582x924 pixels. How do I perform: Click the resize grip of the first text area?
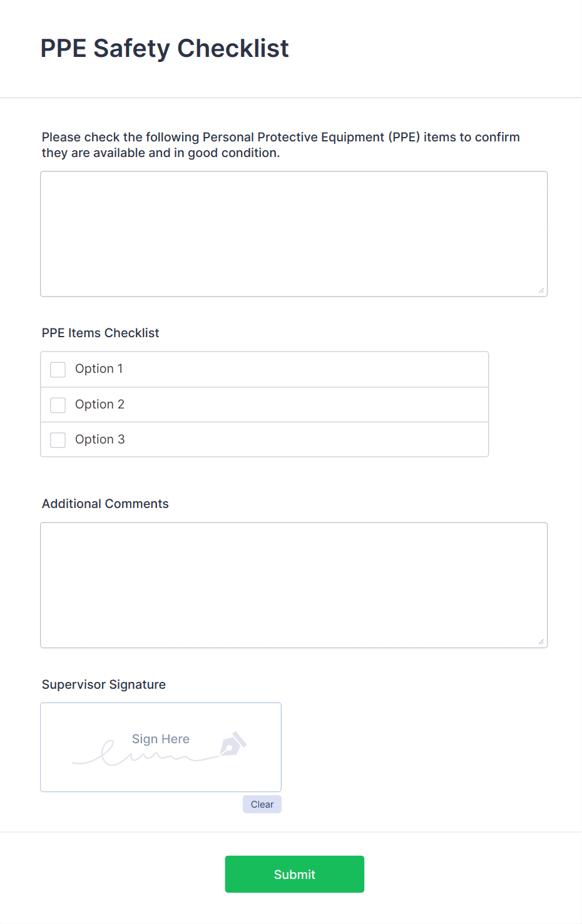[541, 289]
